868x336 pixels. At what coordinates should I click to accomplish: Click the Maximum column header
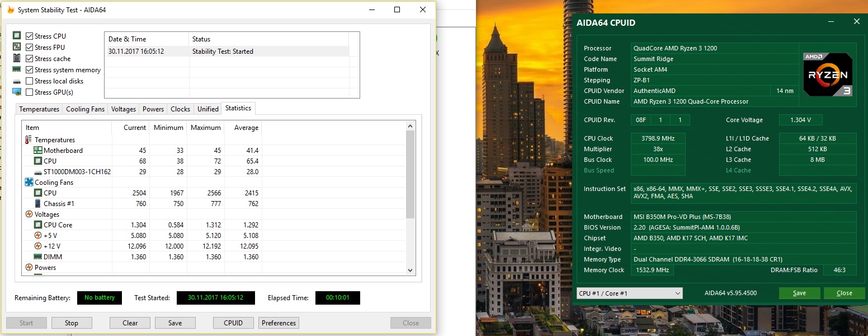click(206, 128)
